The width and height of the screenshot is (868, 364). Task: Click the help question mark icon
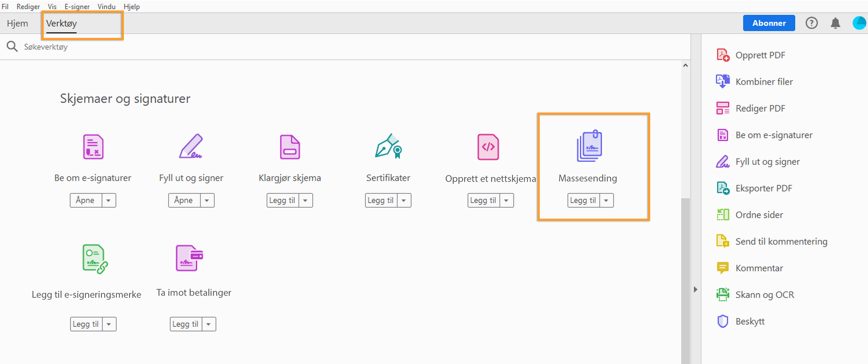pos(811,23)
